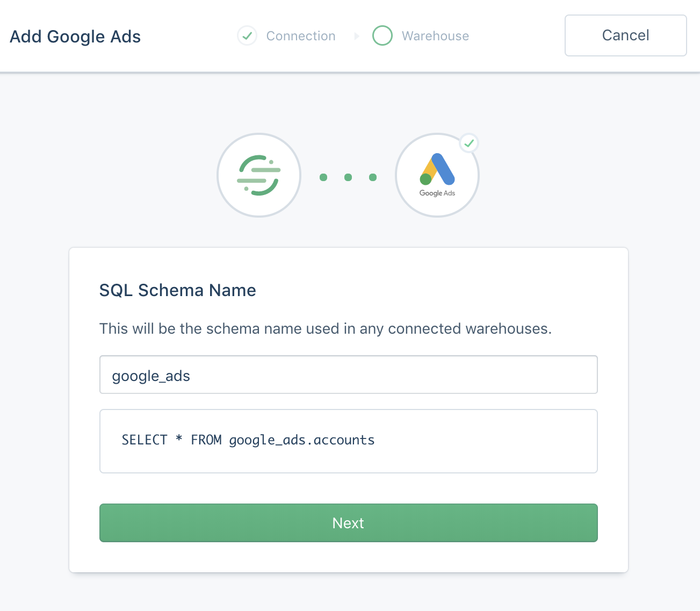Click the green checkmark badge on Google Ads
The height and width of the screenshot is (611, 700).
469,143
